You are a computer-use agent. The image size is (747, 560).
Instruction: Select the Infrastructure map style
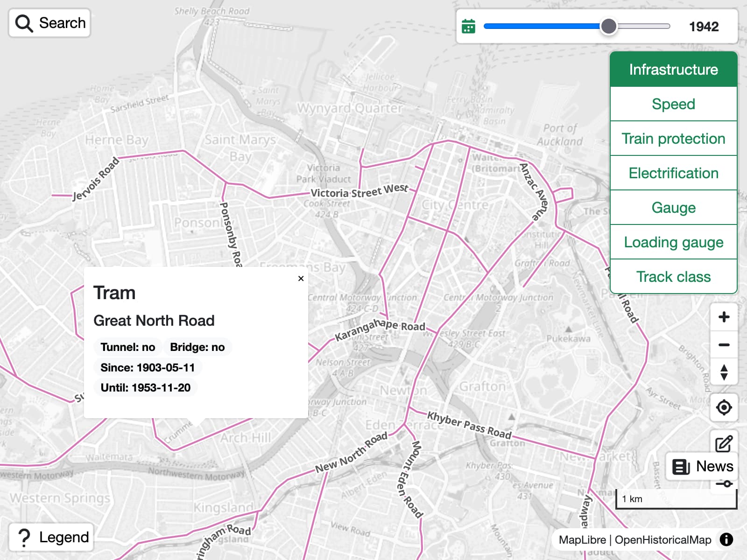pos(673,70)
